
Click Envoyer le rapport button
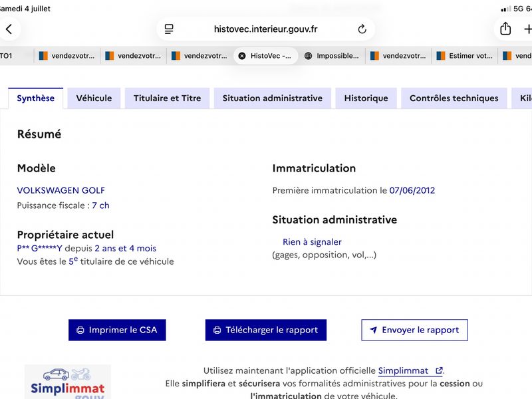coord(414,330)
